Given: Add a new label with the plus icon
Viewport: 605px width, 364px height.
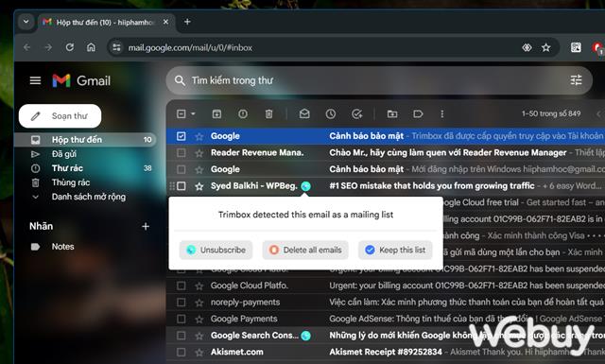Looking at the screenshot, I should [x=146, y=226].
